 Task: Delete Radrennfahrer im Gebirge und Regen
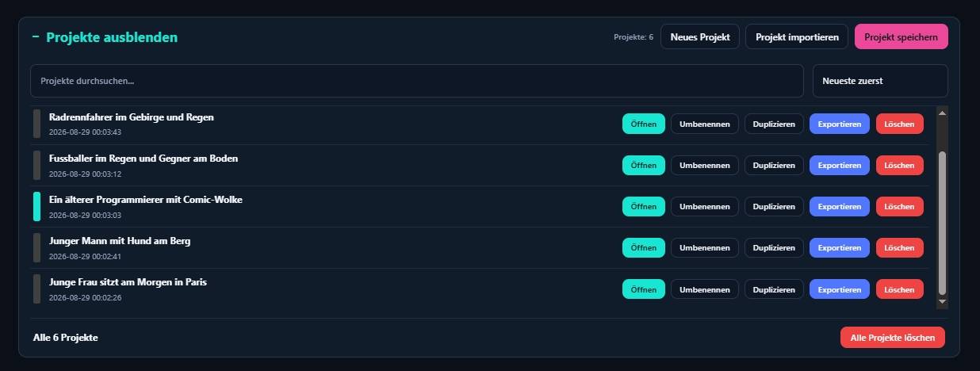coord(900,124)
